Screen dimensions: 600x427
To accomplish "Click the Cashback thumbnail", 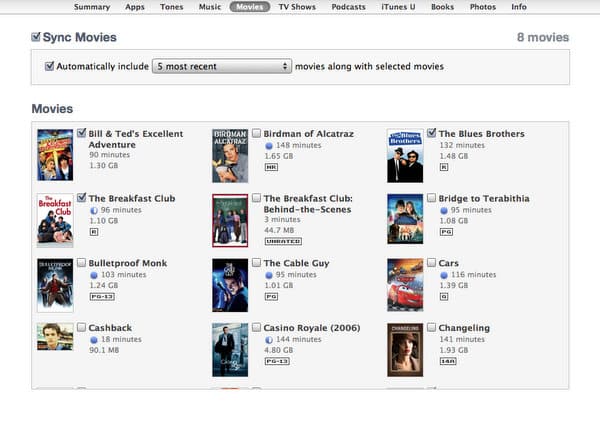I will click(55, 337).
